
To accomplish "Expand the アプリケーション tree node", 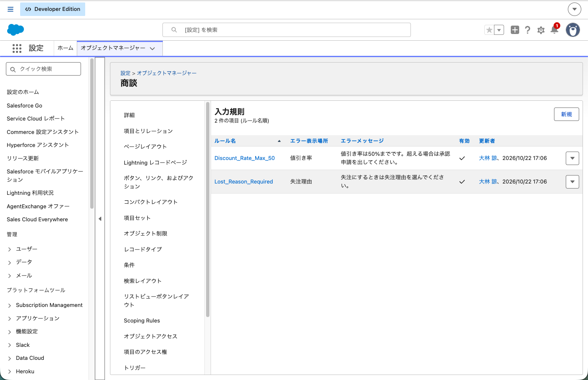I will coord(10,319).
